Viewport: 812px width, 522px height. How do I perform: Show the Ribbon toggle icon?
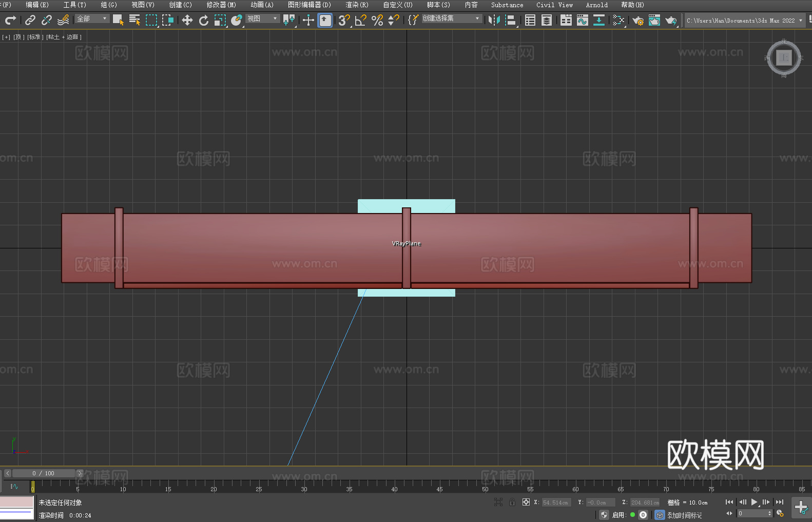(566, 20)
